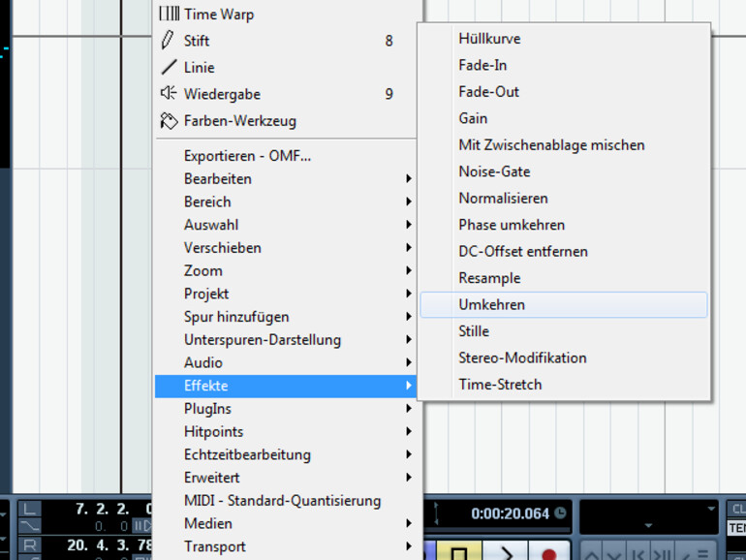This screenshot has height=560, width=746.
Task: Expand the Unterspuren-Darstellung submenu
Action: 286,340
